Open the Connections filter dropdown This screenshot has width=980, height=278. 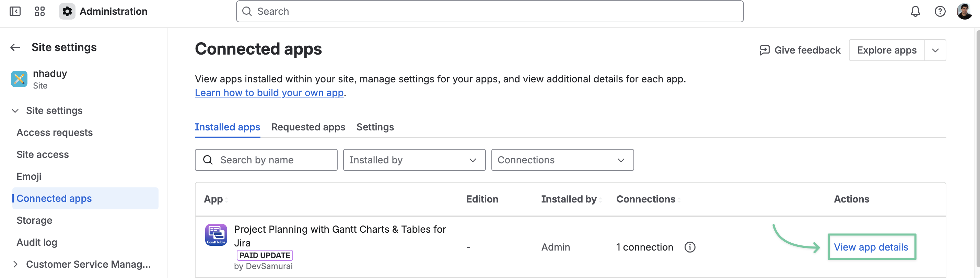coord(562,160)
